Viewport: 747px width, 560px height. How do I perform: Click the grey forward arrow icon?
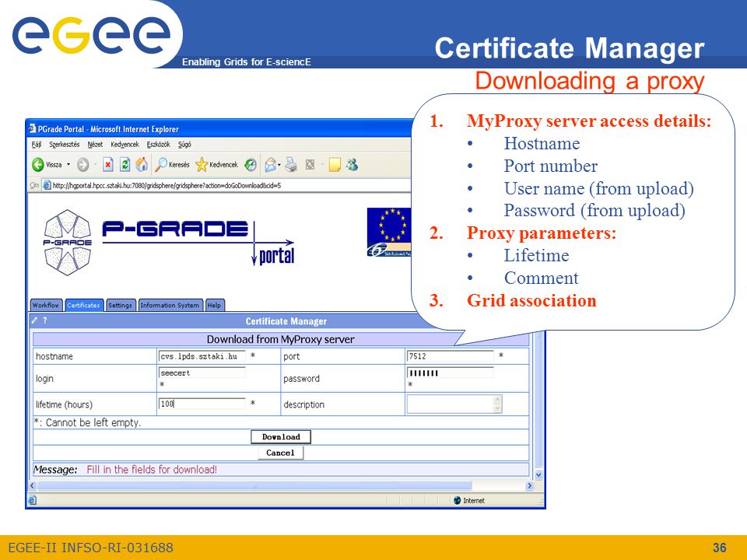coord(83,165)
